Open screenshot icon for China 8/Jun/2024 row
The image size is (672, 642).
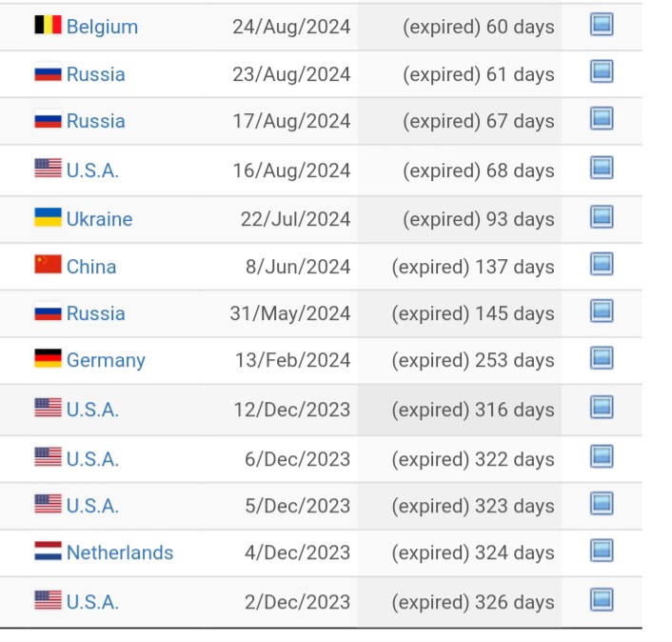point(602,264)
